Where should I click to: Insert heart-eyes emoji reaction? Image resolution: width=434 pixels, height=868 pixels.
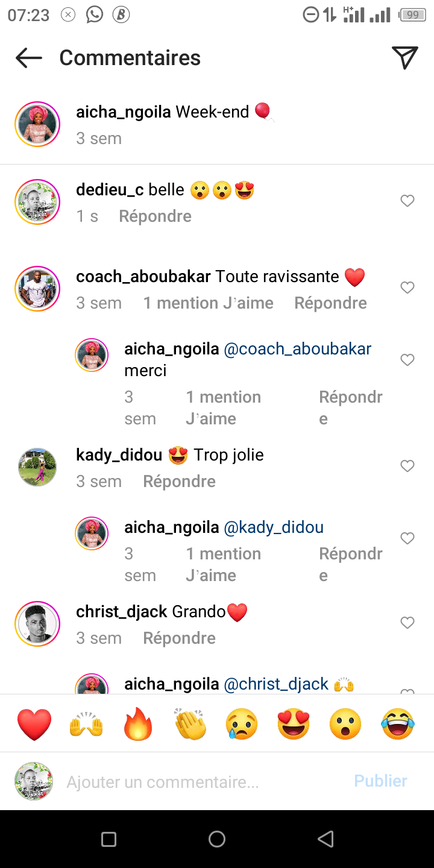click(294, 724)
